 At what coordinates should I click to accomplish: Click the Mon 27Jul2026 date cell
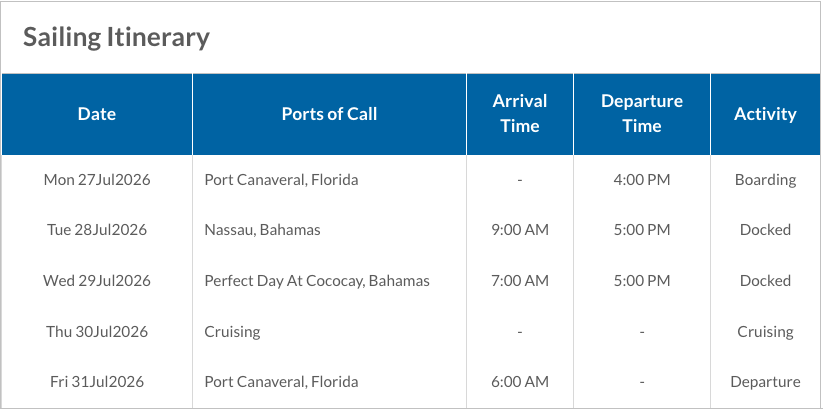coord(97,180)
